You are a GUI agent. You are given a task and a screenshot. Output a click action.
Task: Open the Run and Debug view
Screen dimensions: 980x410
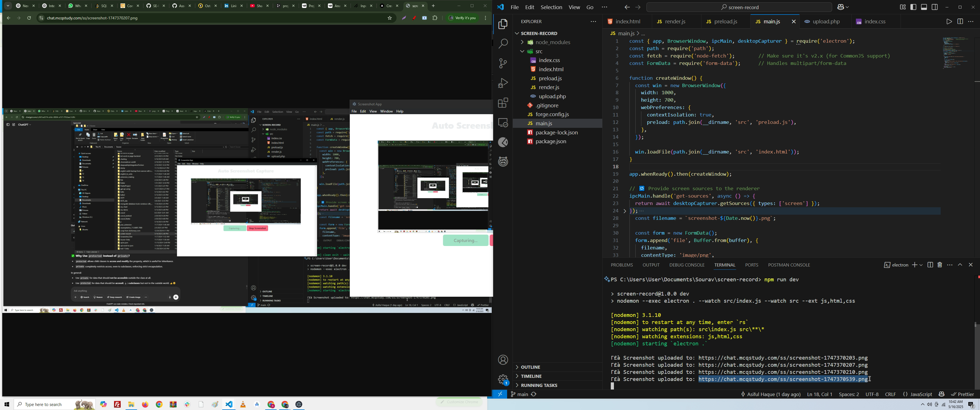click(503, 83)
